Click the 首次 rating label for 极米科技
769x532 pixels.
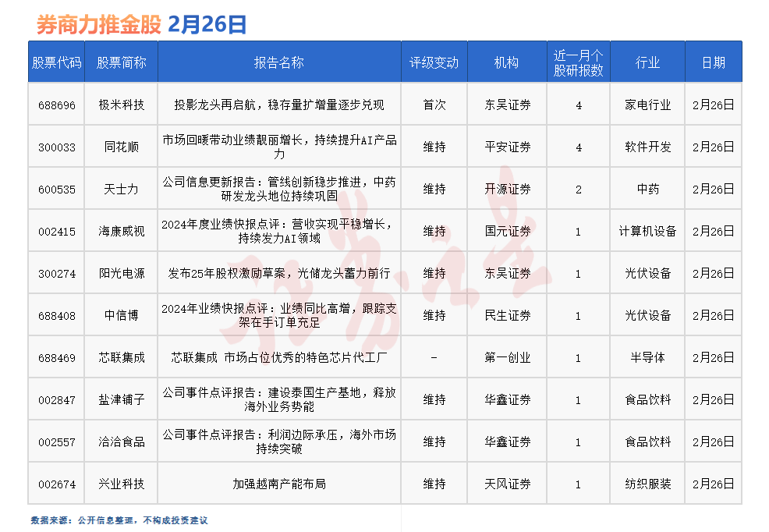click(434, 104)
